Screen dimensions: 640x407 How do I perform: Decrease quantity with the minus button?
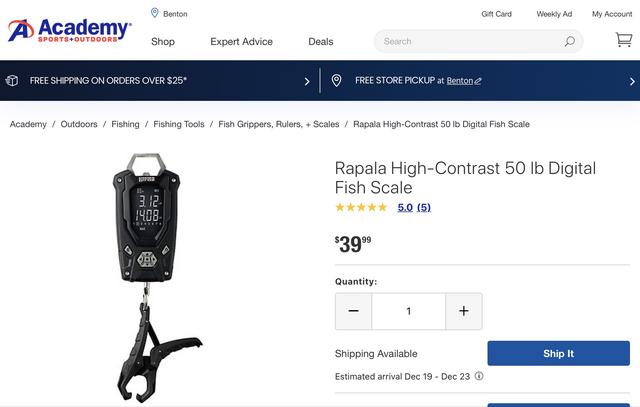click(353, 311)
